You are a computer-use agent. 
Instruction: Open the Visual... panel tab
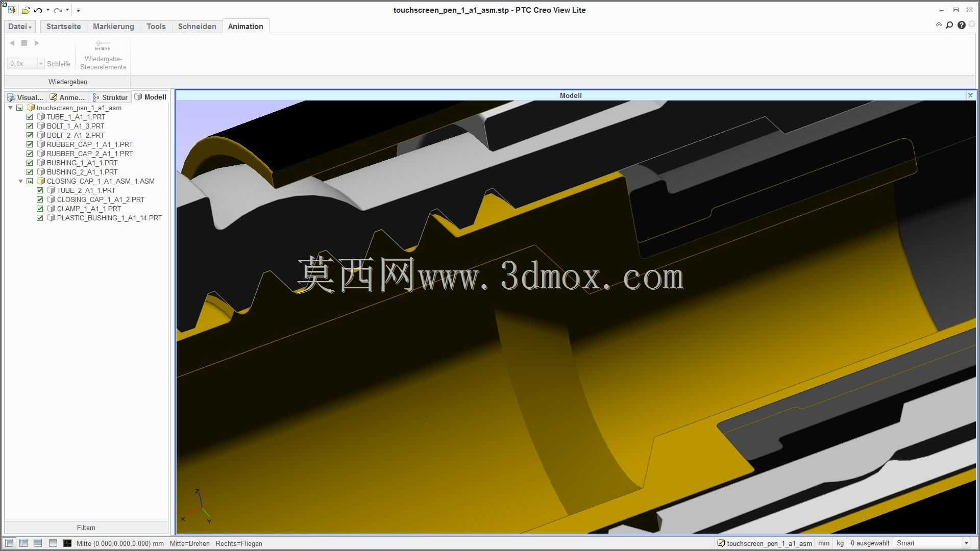26,97
